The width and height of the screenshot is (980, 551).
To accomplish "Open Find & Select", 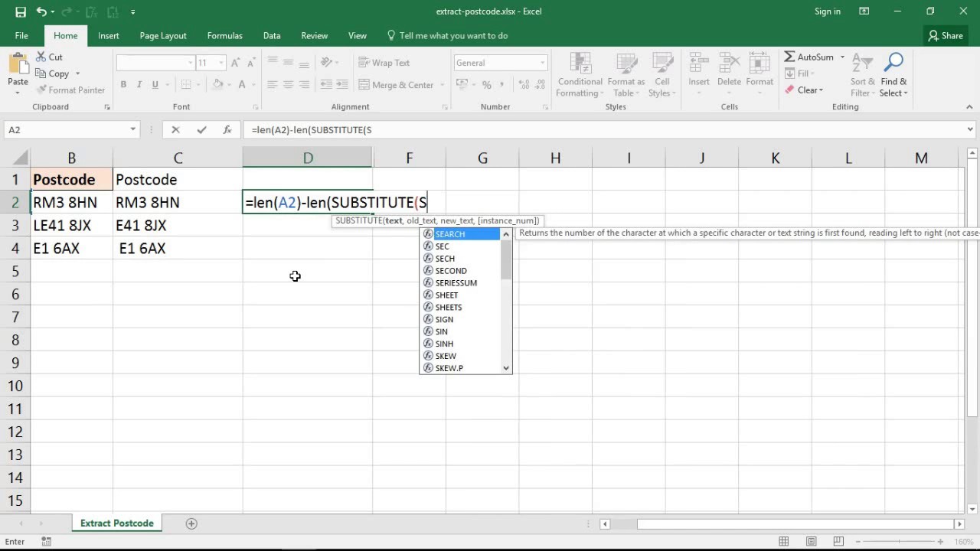I will pos(893,75).
